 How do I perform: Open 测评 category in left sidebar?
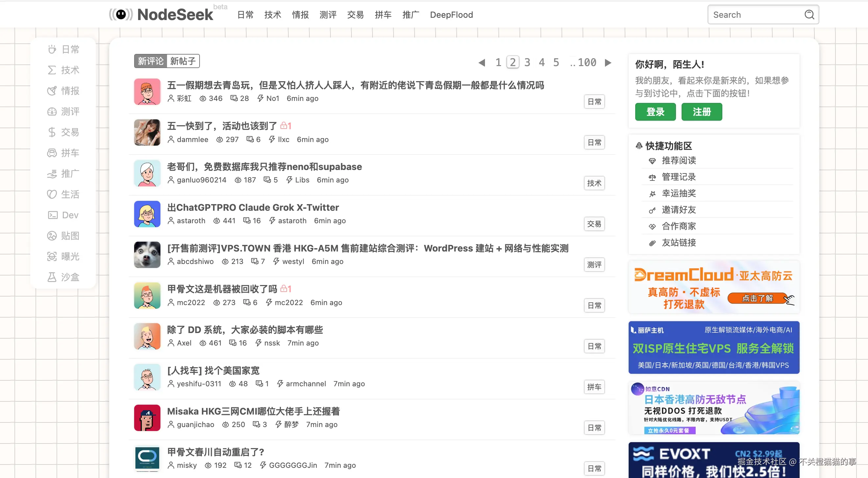63,111
